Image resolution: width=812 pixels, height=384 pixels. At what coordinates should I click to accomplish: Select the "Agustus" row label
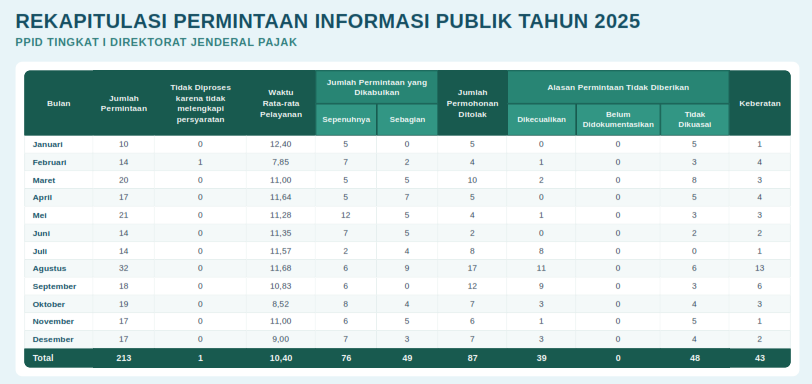click(50, 269)
